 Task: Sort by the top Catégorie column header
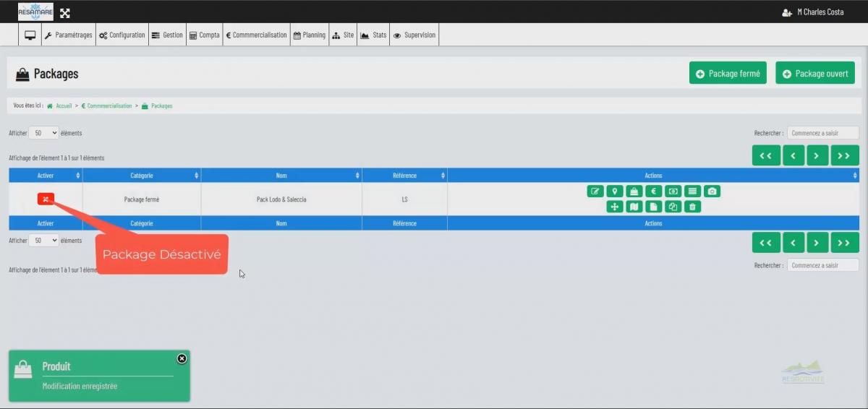tap(142, 176)
